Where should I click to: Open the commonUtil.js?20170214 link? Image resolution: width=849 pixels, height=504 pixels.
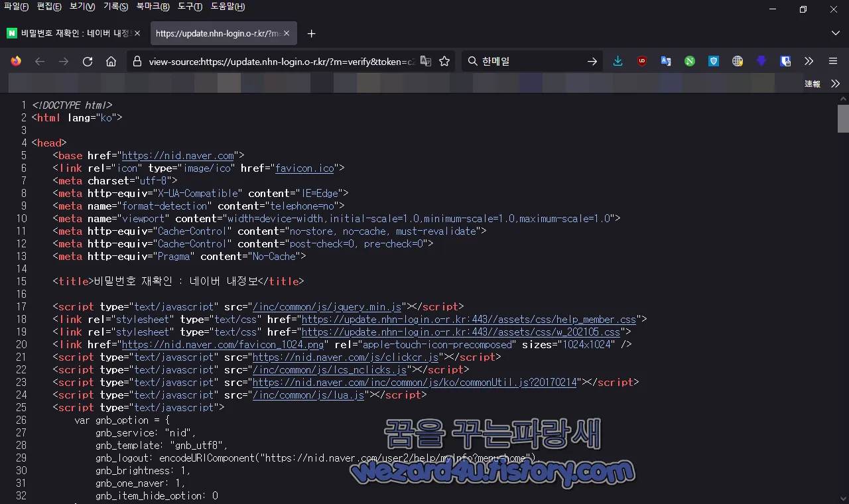415,383
